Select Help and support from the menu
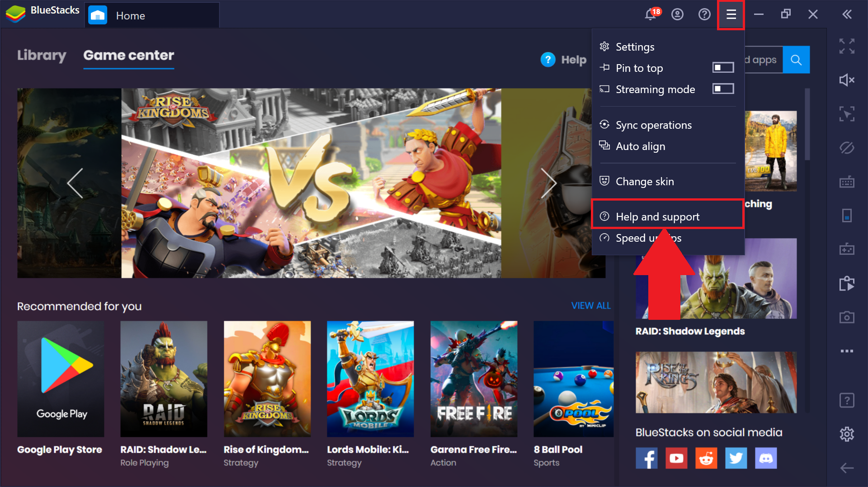 pos(657,216)
